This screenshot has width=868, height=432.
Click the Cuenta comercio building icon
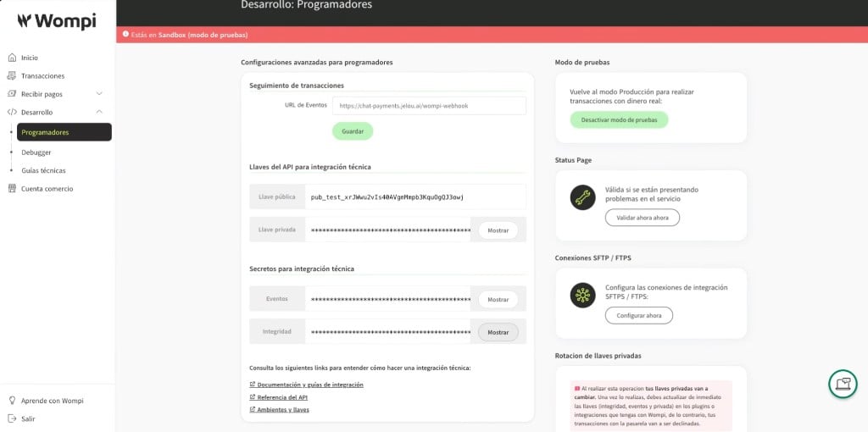pyautogui.click(x=12, y=189)
